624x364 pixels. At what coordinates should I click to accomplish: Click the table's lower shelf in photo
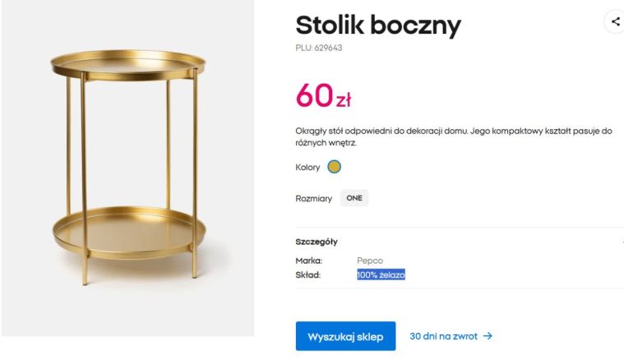pos(127,230)
